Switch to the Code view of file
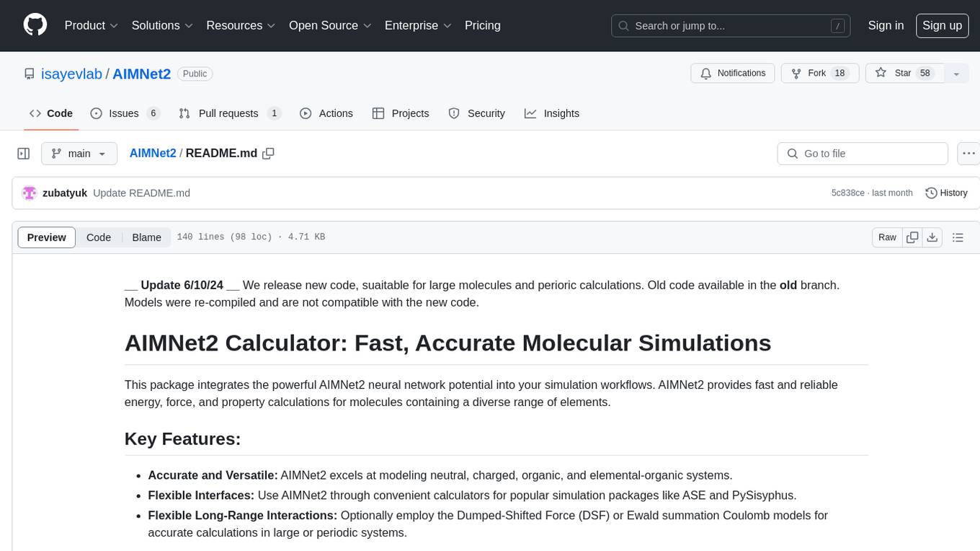The width and height of the screenshot is (980, 551). coord(99,237)
